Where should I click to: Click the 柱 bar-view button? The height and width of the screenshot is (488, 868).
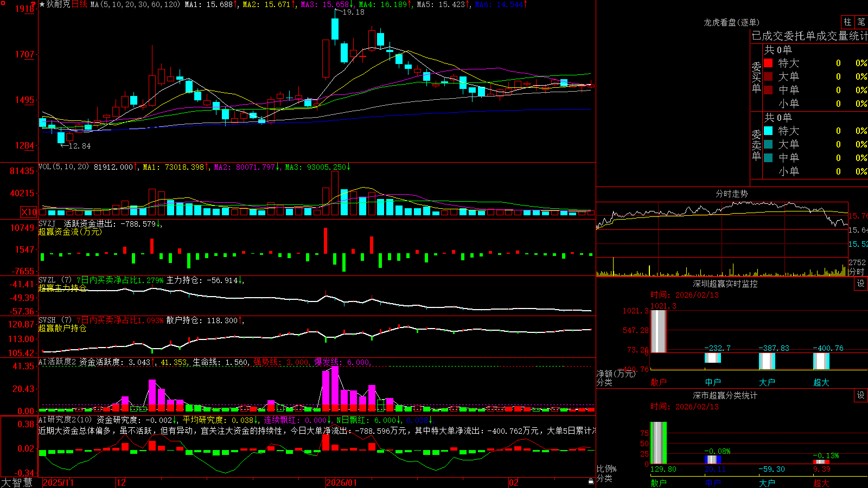click(x=847, y=22)
